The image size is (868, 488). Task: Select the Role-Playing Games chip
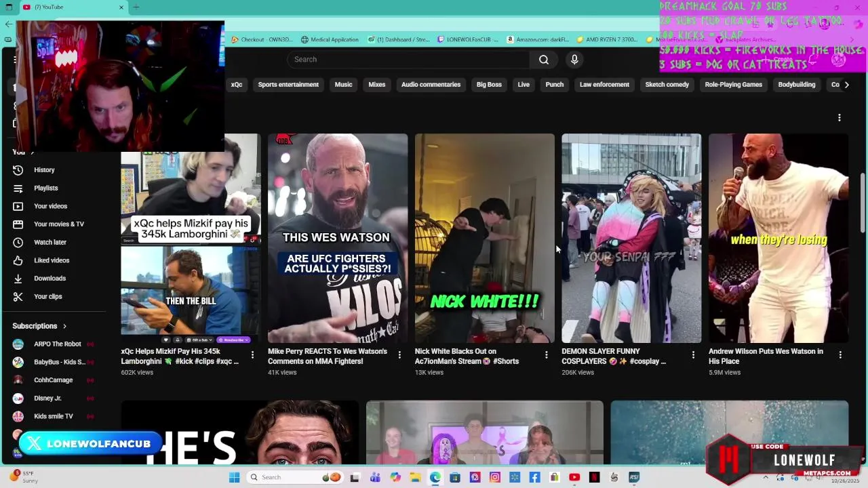(x=733, y=85)
